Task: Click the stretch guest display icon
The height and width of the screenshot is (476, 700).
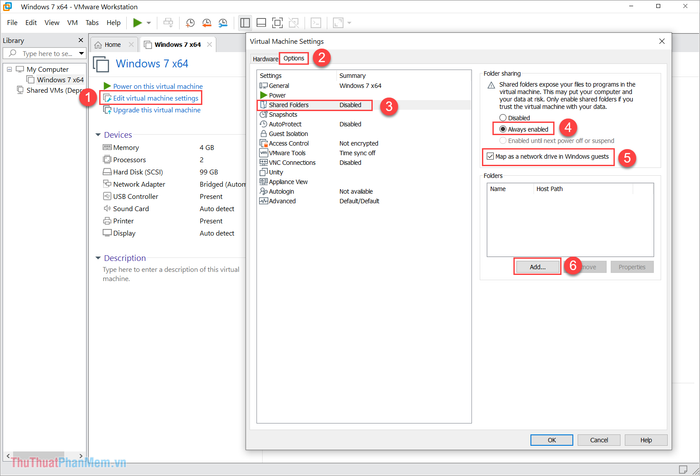Action: 338,22
